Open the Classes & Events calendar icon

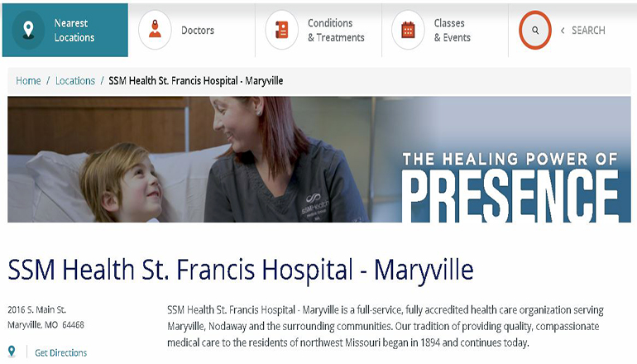408,30
